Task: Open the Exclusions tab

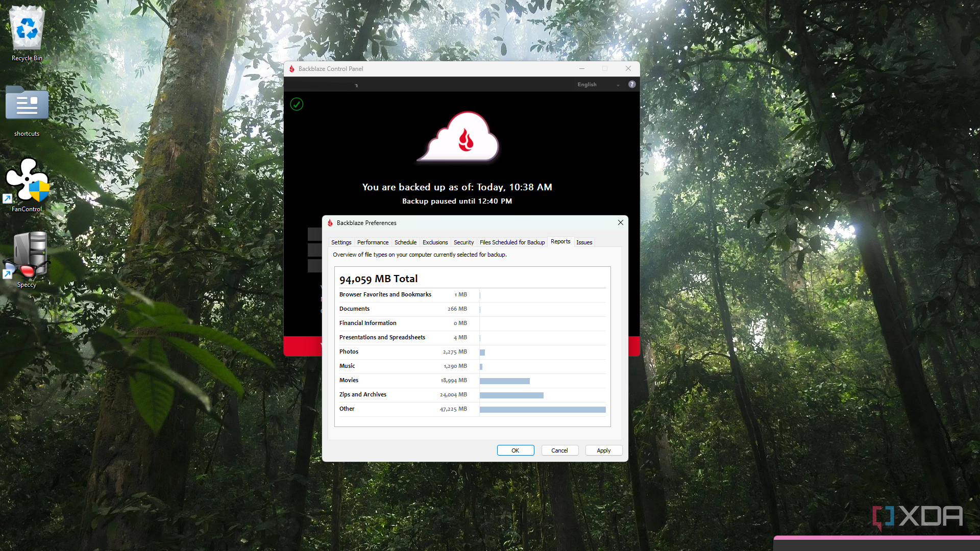Action: click(x=435, y=242)
